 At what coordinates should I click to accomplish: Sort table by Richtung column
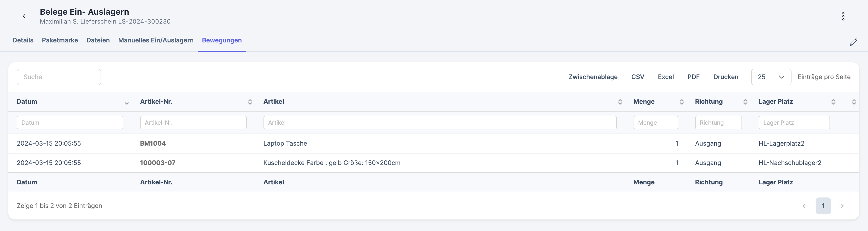(x=745, y=102)
